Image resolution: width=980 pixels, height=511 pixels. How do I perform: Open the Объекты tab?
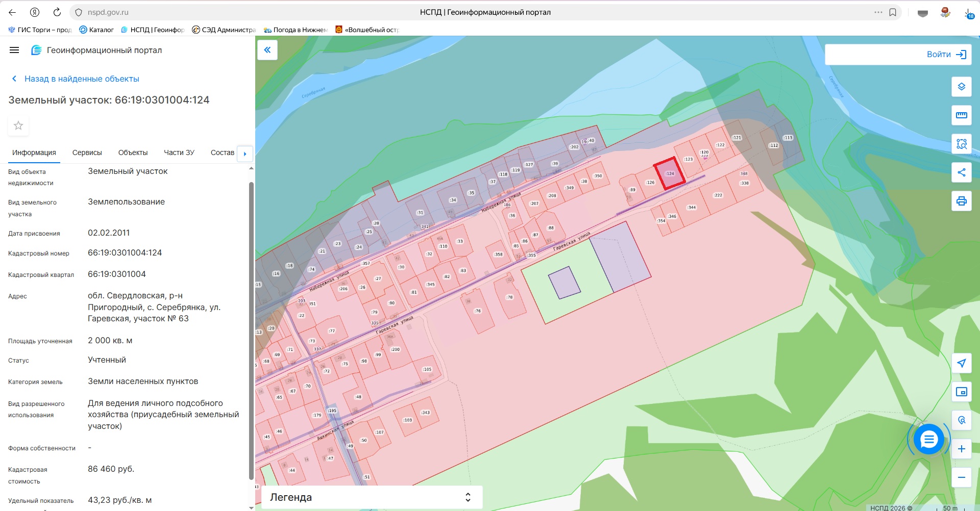click(x=133, y=152)
